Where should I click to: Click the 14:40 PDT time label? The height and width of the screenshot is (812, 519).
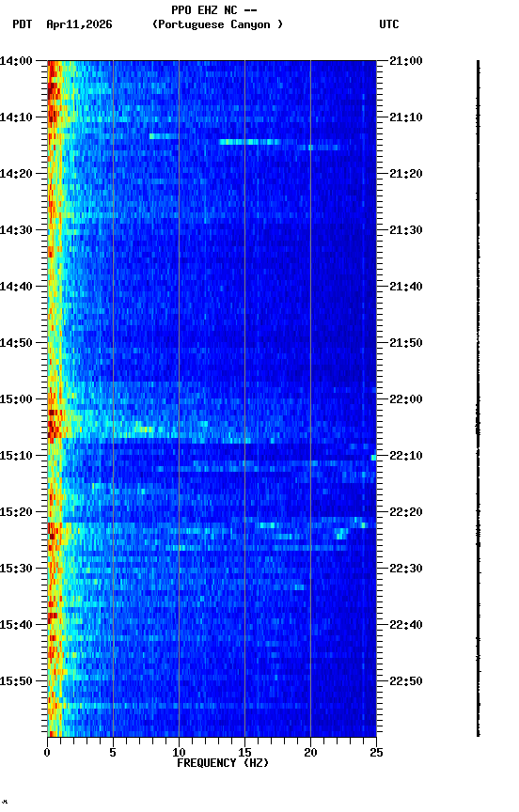16,287
